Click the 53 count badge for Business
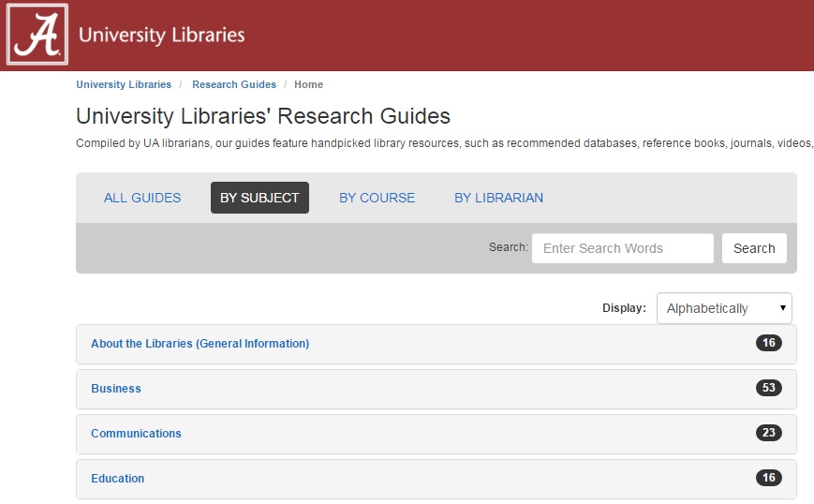Viewport: 814px width, 504px height. (x=768, y=388)
